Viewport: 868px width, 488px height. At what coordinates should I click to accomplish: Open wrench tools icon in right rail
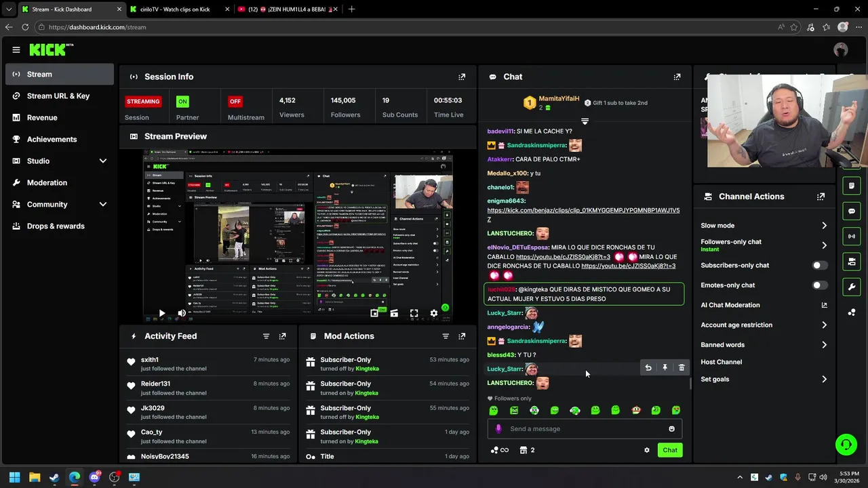pos(852,287)
